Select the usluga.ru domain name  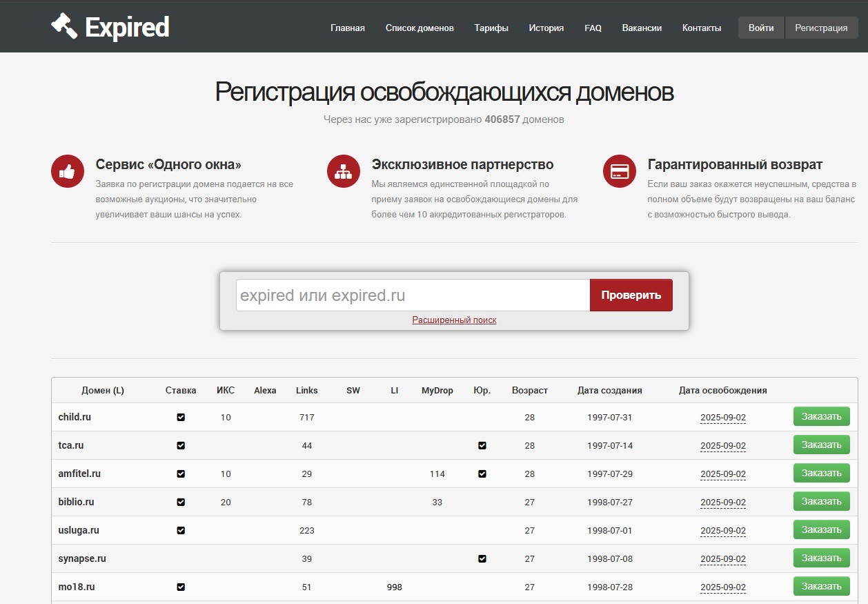pos(79,531)
